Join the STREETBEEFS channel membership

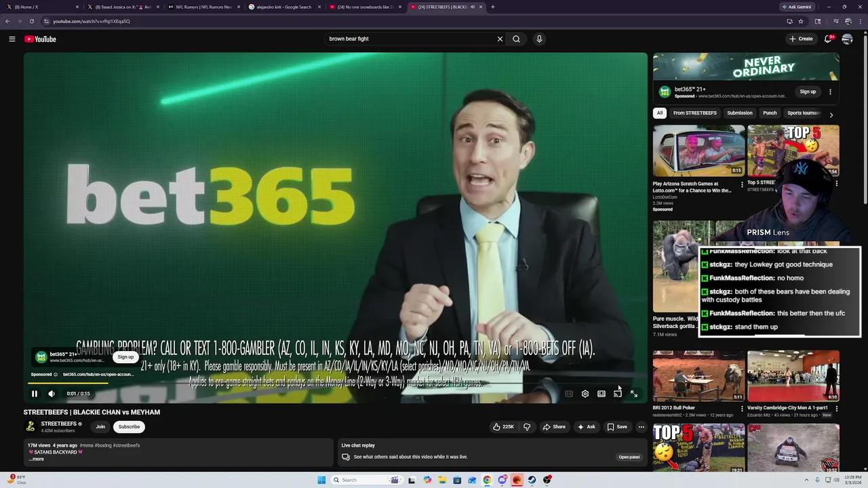[100, 427]
